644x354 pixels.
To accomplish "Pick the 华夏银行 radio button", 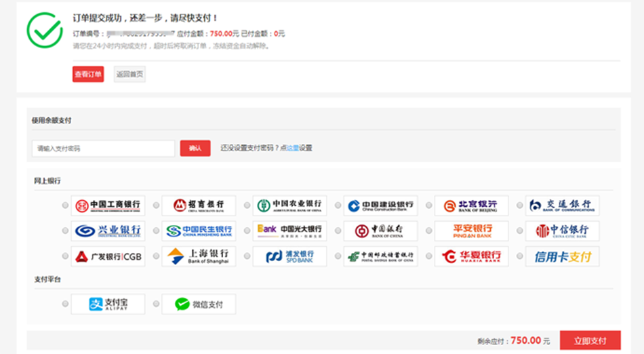I will [x=429, y=256].
